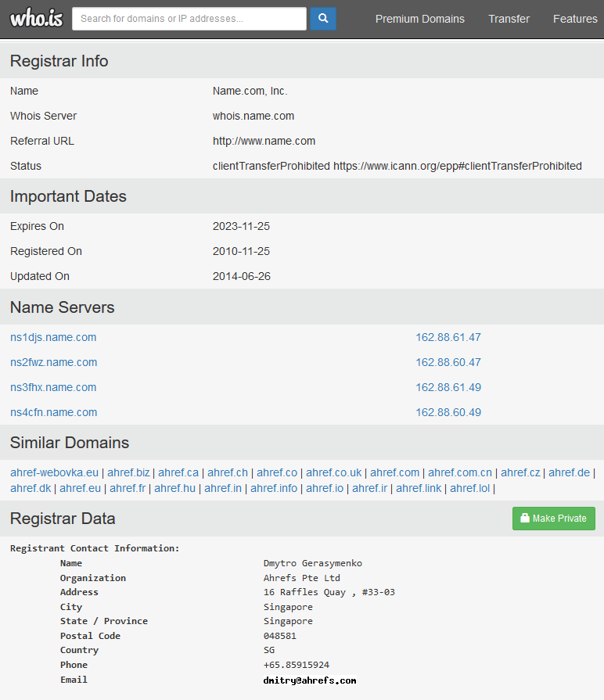
Task: Select the whois.name.com server value
Action: pos(253,116)
